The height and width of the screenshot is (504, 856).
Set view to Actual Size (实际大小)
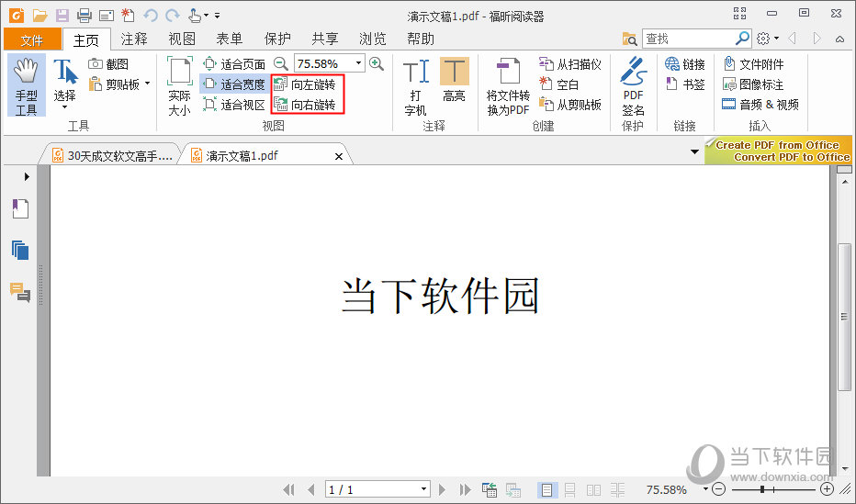[179, 85]
